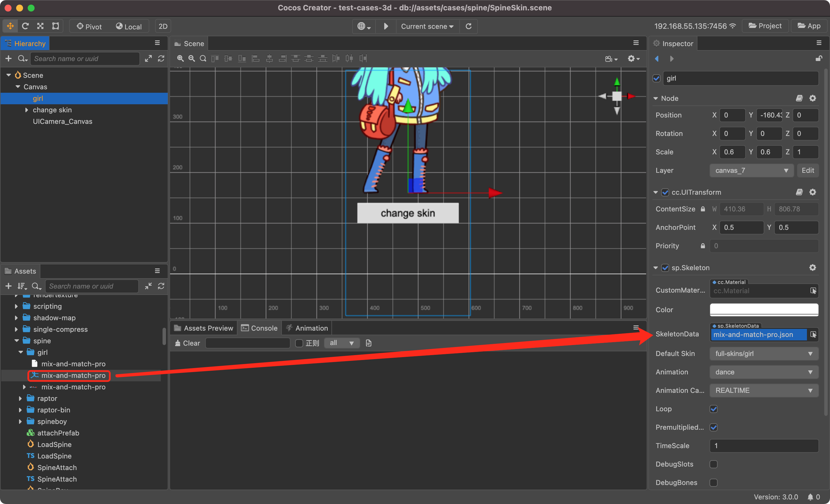
Task: Click the Edit button next to Layer
Action: tap(808, 170)
